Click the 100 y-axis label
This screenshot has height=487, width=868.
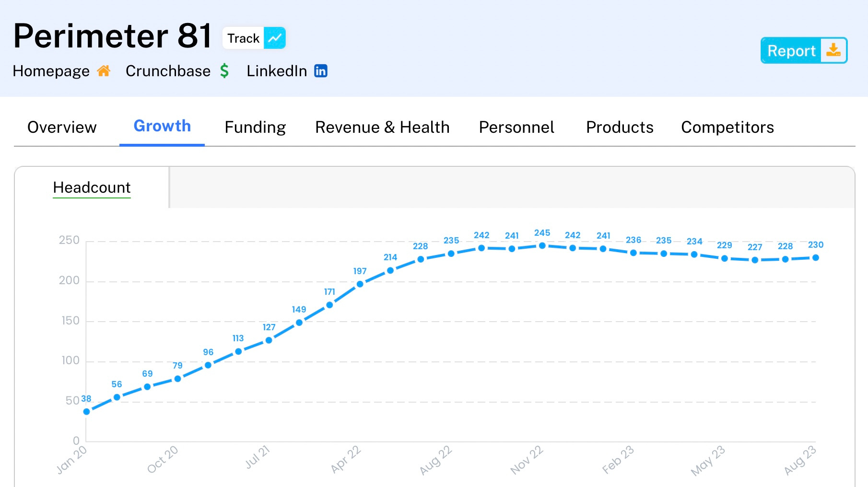(x=70, y=360)
